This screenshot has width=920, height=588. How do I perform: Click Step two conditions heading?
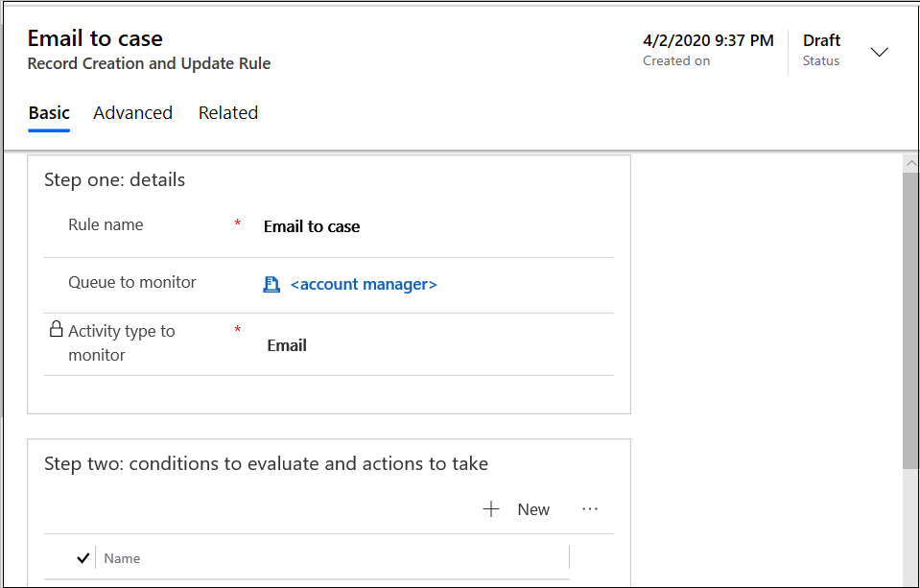click(266, 463)
